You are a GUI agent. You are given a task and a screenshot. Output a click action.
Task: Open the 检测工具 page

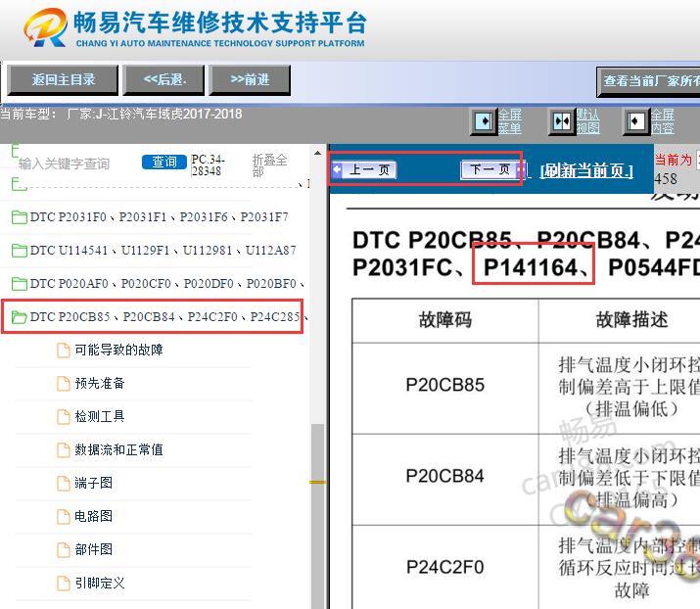(100, 416)
